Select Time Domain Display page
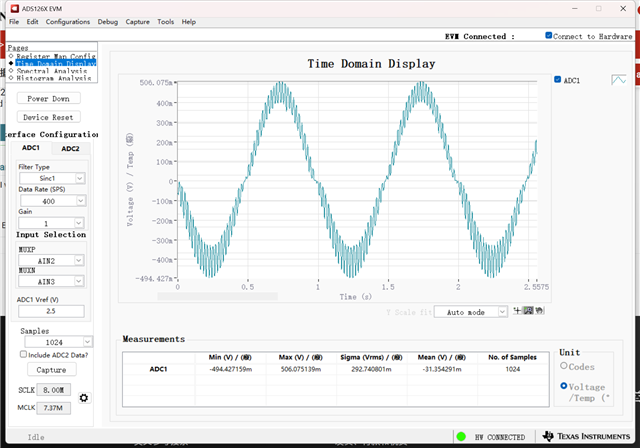Image resolution: width=640 pixels, height=448 pixels. [56, 63]
